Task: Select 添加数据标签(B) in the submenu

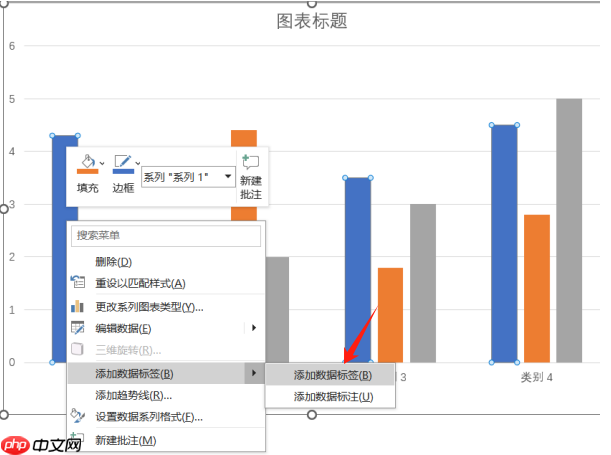Action: tap(330, 375)
